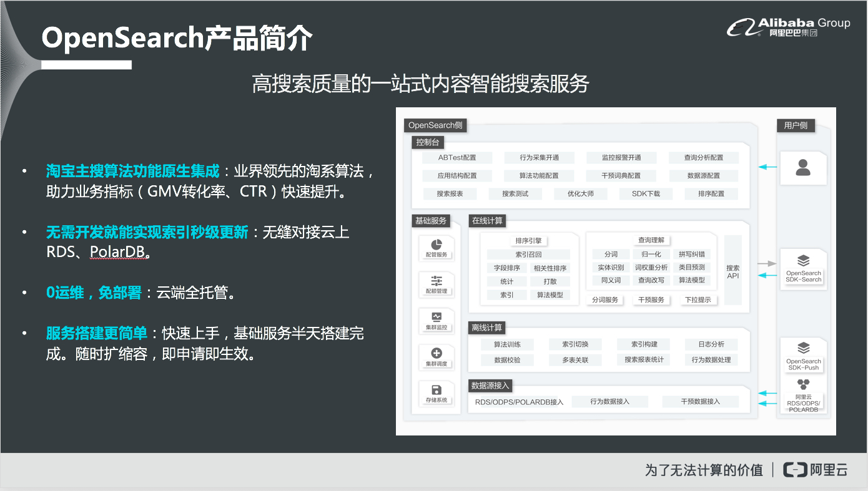This screenshot has height=491, width=868.
Task: Click the Alibaba Group logo
Action: pyautogui.click(x=788, y=27)
